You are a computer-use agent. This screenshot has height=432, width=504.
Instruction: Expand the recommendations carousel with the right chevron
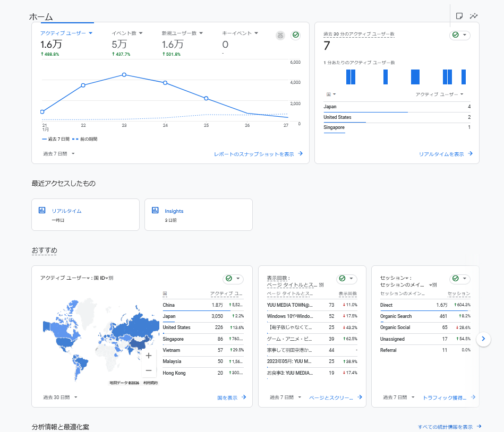(483, 339)
